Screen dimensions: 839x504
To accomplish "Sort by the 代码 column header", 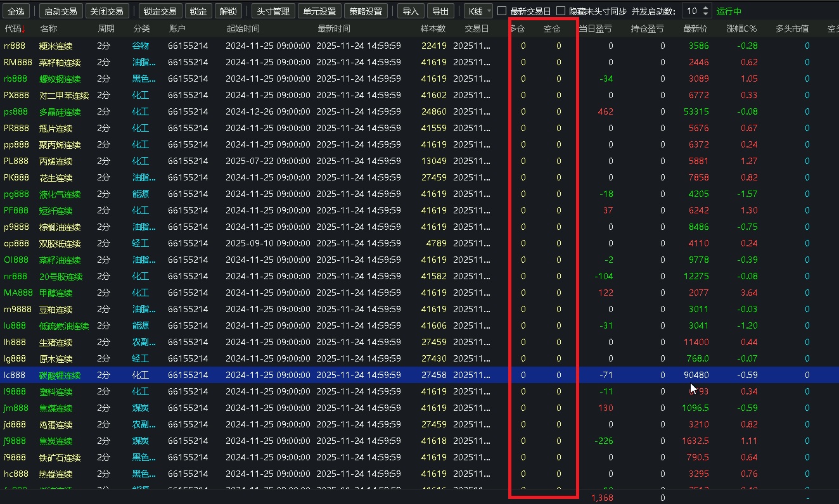I will [x=14, y=28].
